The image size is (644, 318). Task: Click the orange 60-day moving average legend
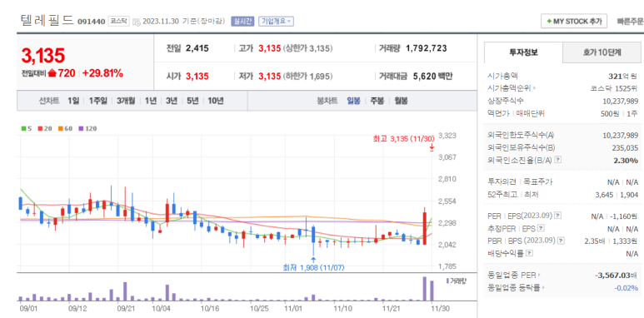click(65, 128)
